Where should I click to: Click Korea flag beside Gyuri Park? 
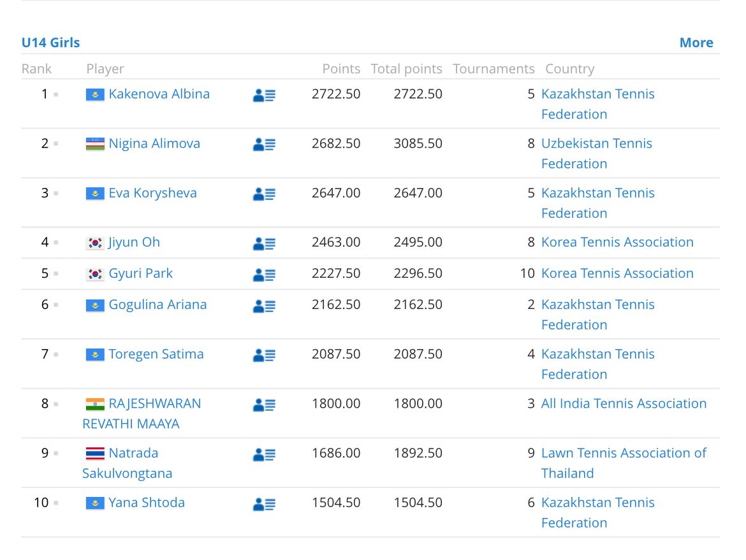(95, 274)
